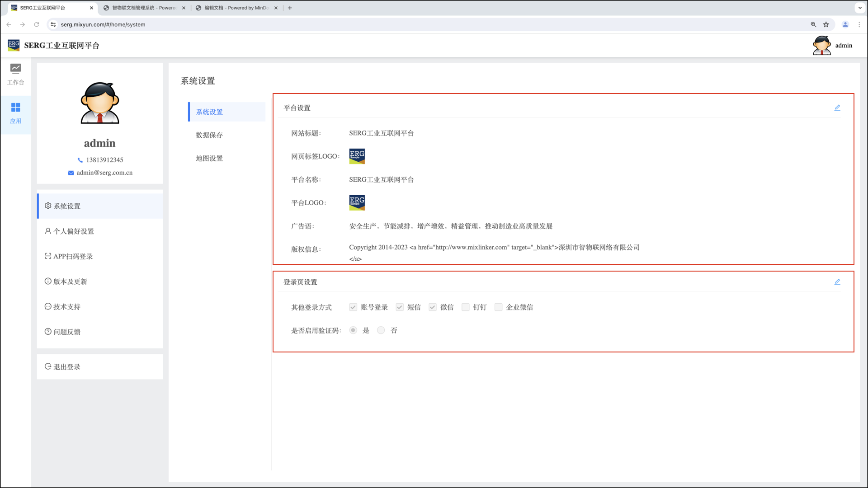The image size is (868, 488).
Task: Open 版本及更新 menu entry
Action: click(x=70, y=282)
